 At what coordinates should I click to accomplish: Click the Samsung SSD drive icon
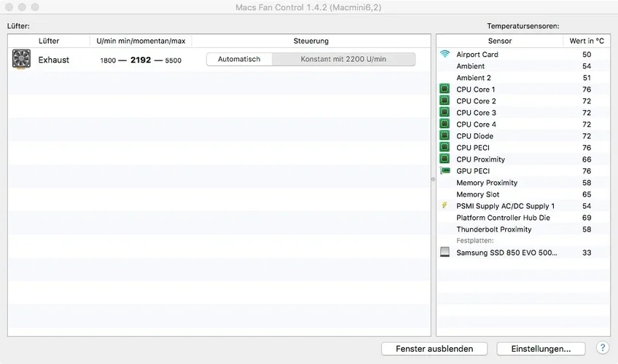pyautogui.click(x=445, y=252)
